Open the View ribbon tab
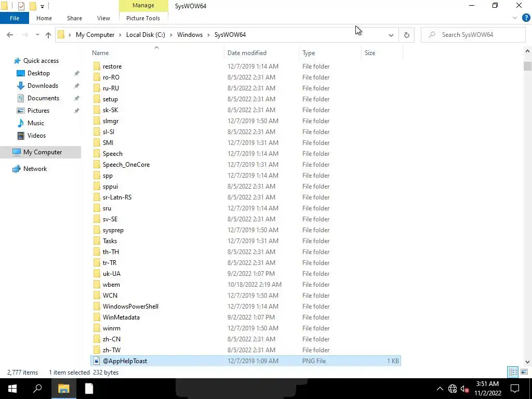Screen dimensions: 532x399 tap(103, 18)
